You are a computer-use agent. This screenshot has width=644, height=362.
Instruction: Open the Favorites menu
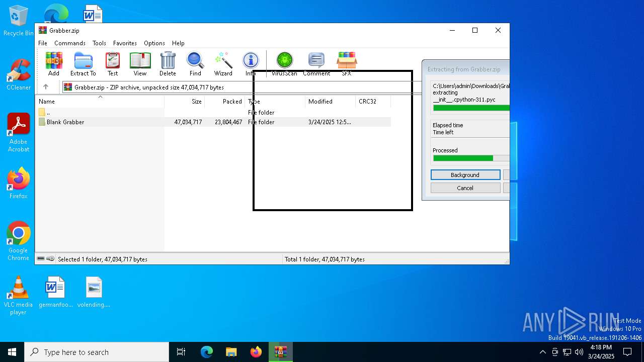pyautogui.click(x=125, y=43)
